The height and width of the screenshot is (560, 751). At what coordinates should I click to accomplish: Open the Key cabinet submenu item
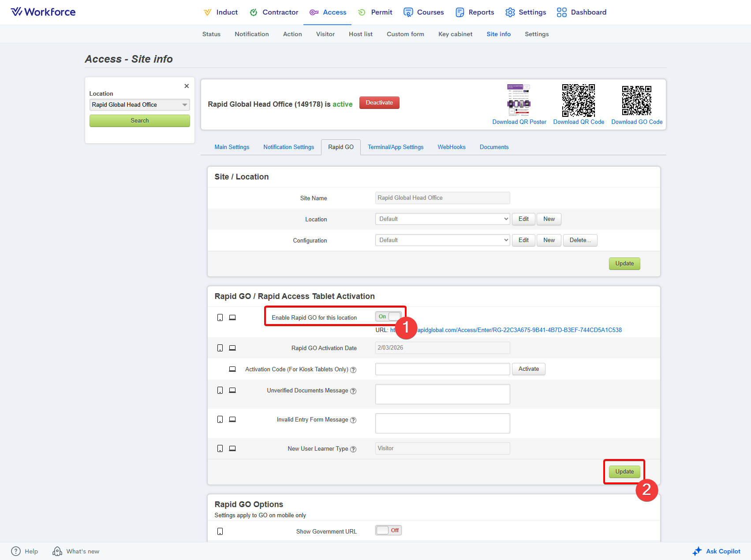(x=455, y=34)
